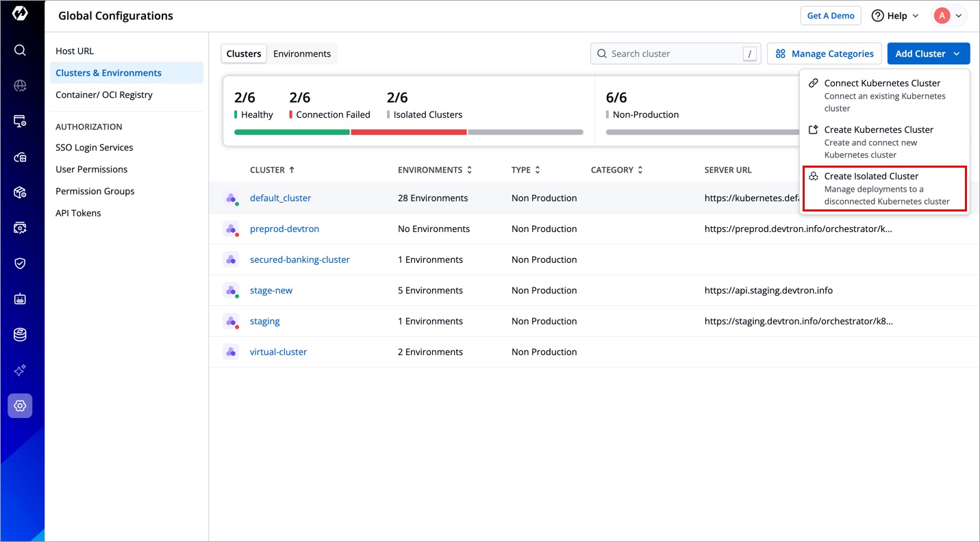
Task: Open the security shield icon in the sidebar
Action: click(20, 263)
